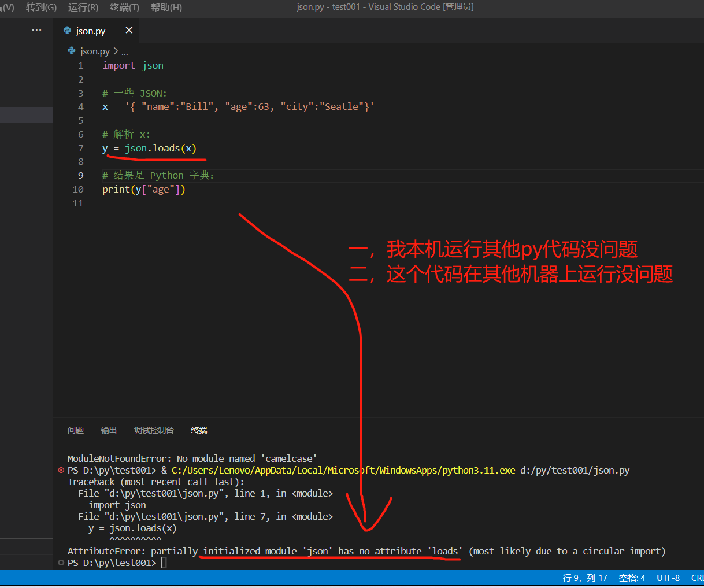Screen dimensions: 704x588
Task: Open the 运行(R) menu
Action: [83, 8]
